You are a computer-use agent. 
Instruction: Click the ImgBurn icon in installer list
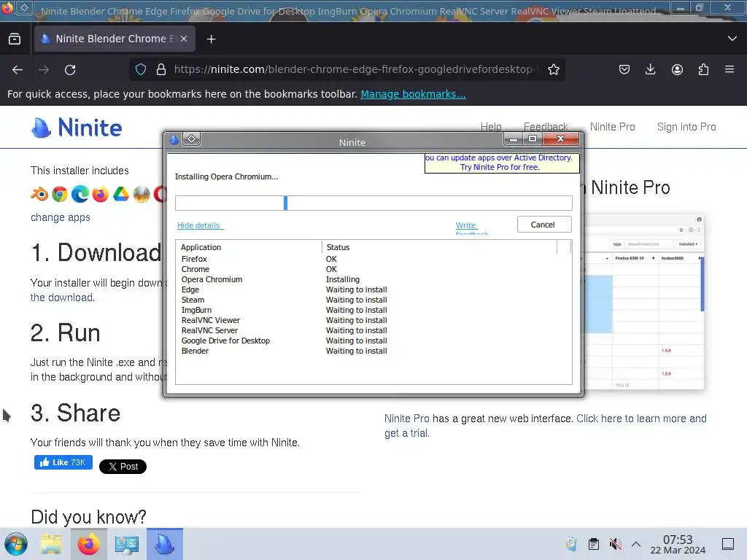(x=142, y=194)
